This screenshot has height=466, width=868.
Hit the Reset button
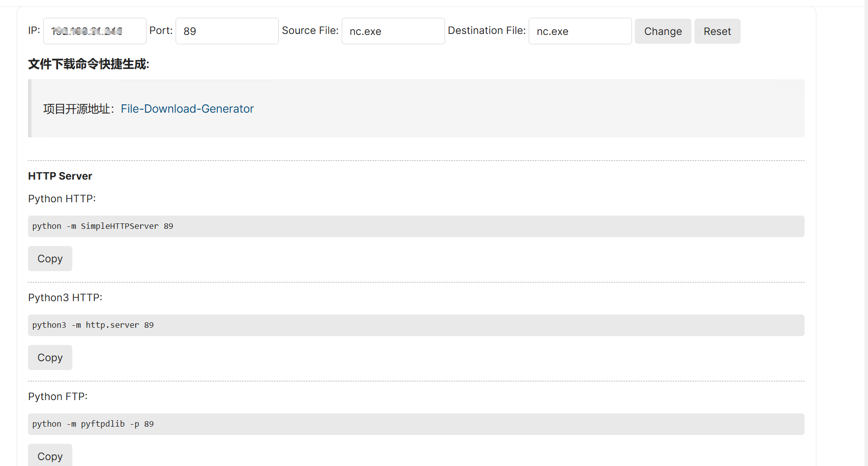718,31
